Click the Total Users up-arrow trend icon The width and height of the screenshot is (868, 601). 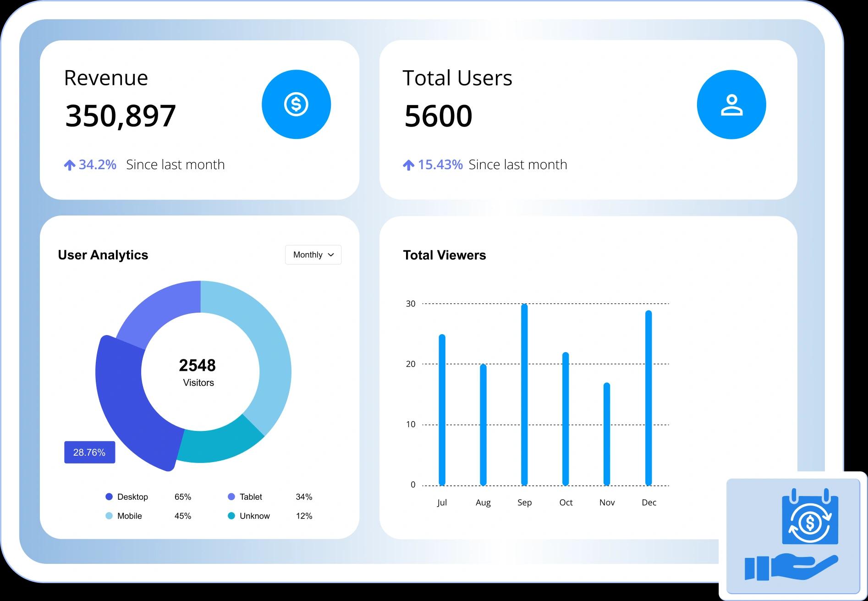[x=408, y=165]
